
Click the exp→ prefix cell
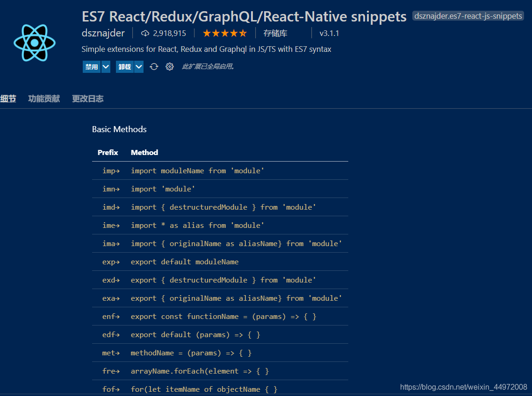click(111, 262)
